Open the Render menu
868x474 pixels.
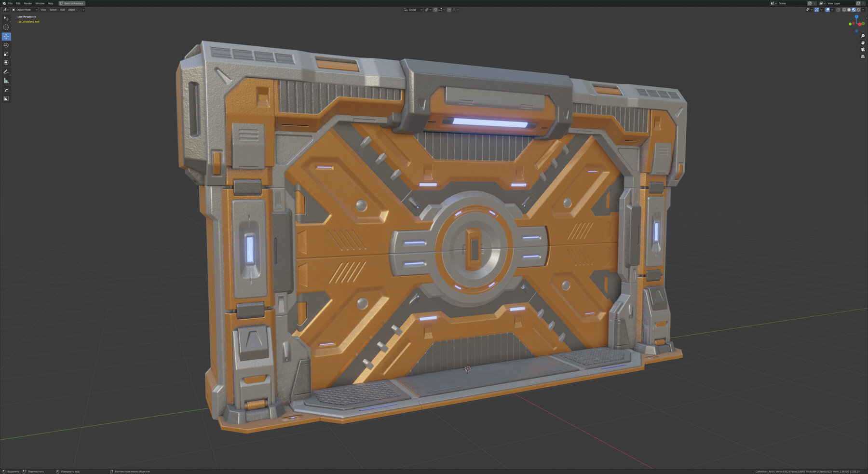point(28,3)
